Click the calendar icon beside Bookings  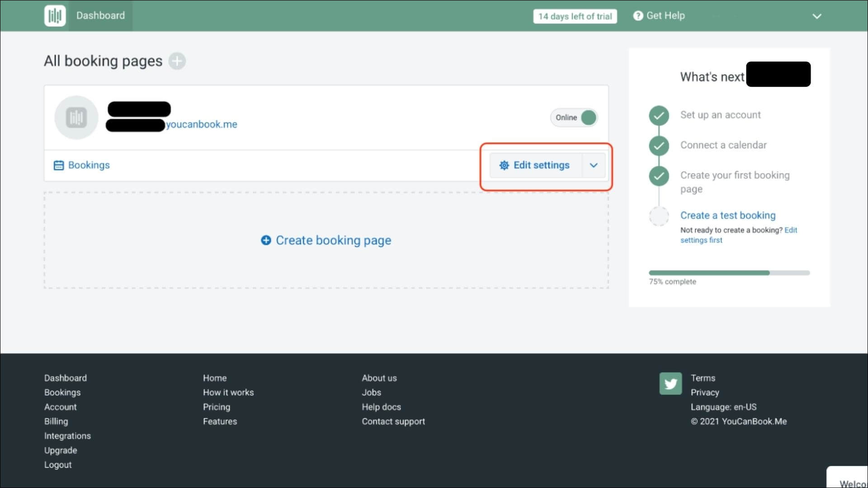click(59, 165)
